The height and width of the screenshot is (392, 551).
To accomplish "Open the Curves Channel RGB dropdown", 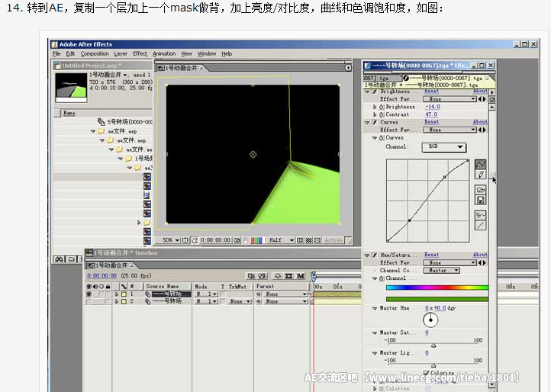I will [x=446, y=146].
